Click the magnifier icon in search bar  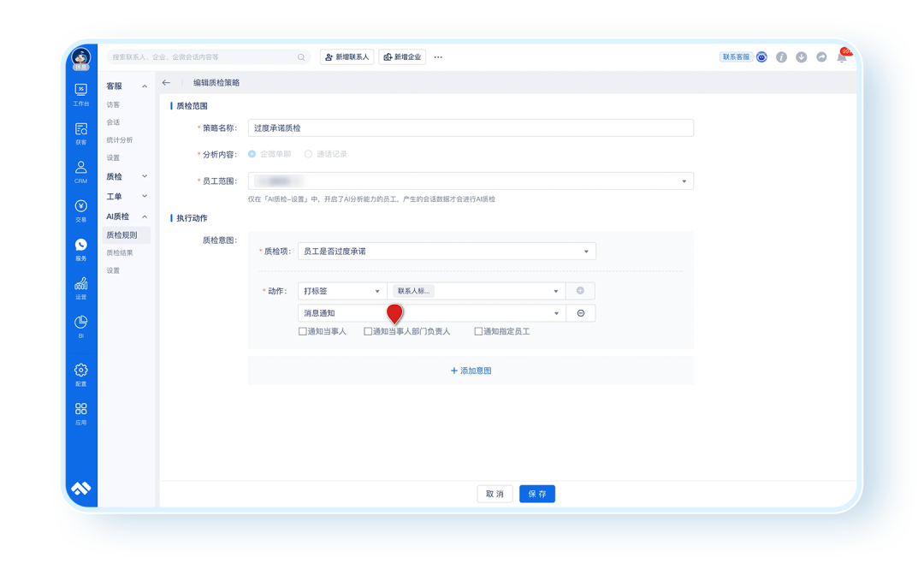pos(301,57)
